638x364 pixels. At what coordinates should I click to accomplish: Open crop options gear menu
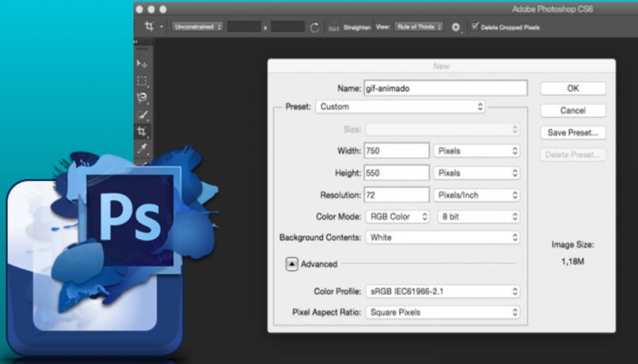click(456, 27)
